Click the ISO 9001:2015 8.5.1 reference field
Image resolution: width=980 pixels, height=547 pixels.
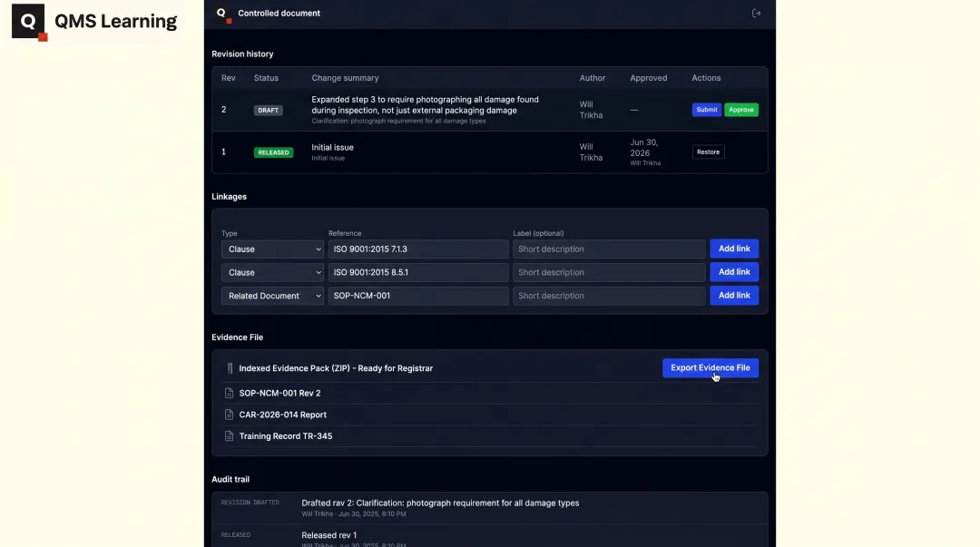418,272
